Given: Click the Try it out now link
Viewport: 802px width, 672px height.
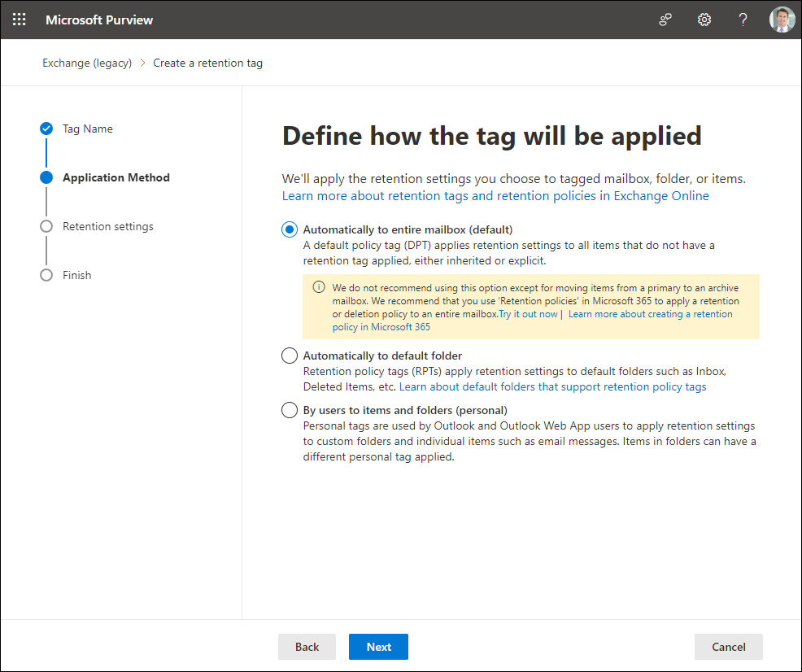Looking at the screenshot, I should pyautogui.click(x=528, y=314).
